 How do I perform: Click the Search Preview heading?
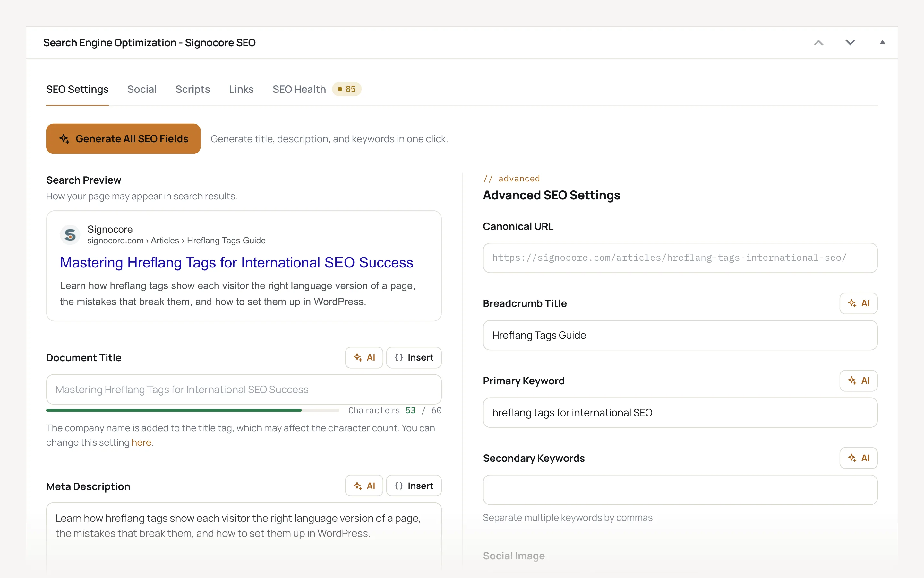(x=84, y=180)
